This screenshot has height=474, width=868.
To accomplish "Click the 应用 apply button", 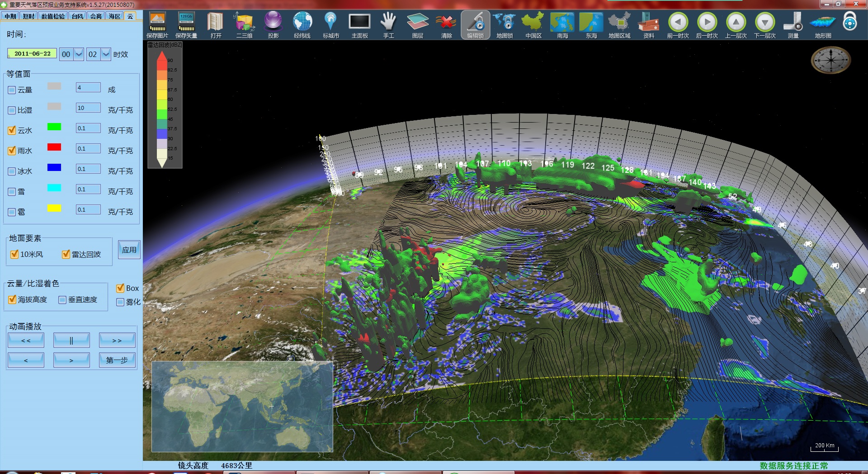I will tap(129, 250).
